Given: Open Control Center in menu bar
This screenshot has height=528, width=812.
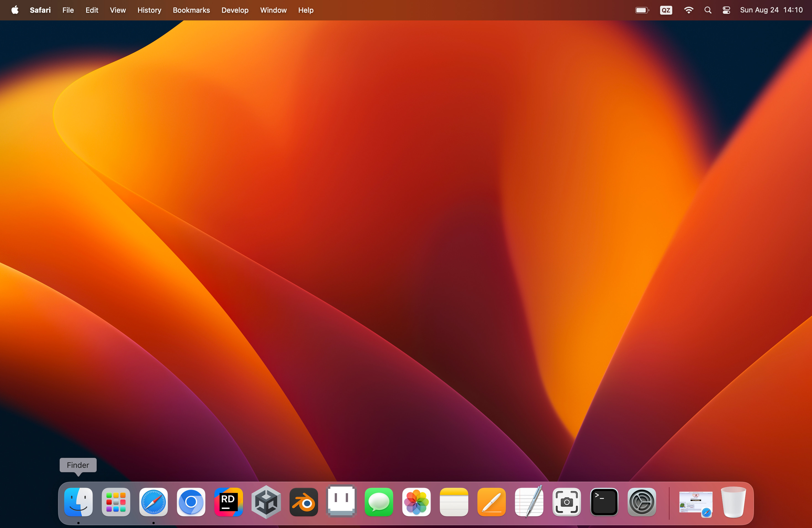Looking at the screenshot, I should click(726, 10).
